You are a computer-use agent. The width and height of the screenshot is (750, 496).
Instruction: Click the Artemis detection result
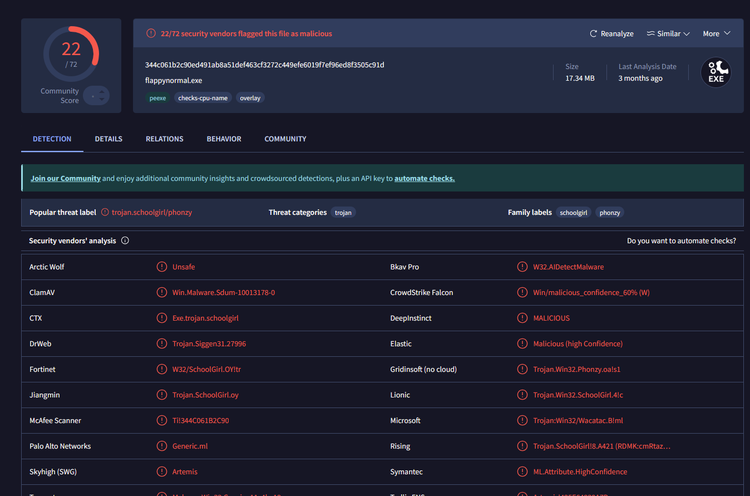point(185,472)
